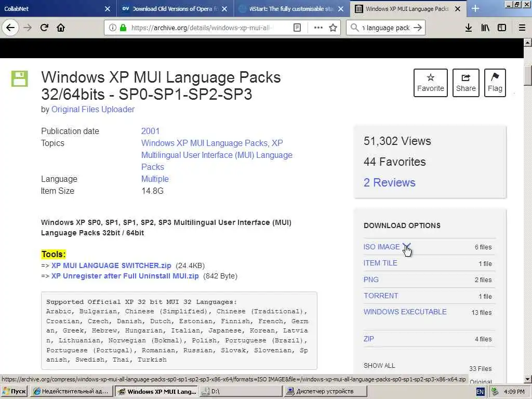Click the '6 files' count text

point(483,247)
